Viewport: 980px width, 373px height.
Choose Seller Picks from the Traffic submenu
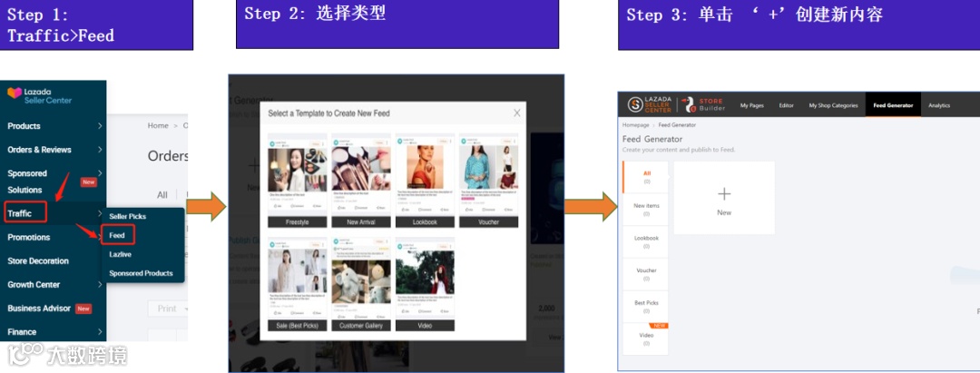(128, 216)
